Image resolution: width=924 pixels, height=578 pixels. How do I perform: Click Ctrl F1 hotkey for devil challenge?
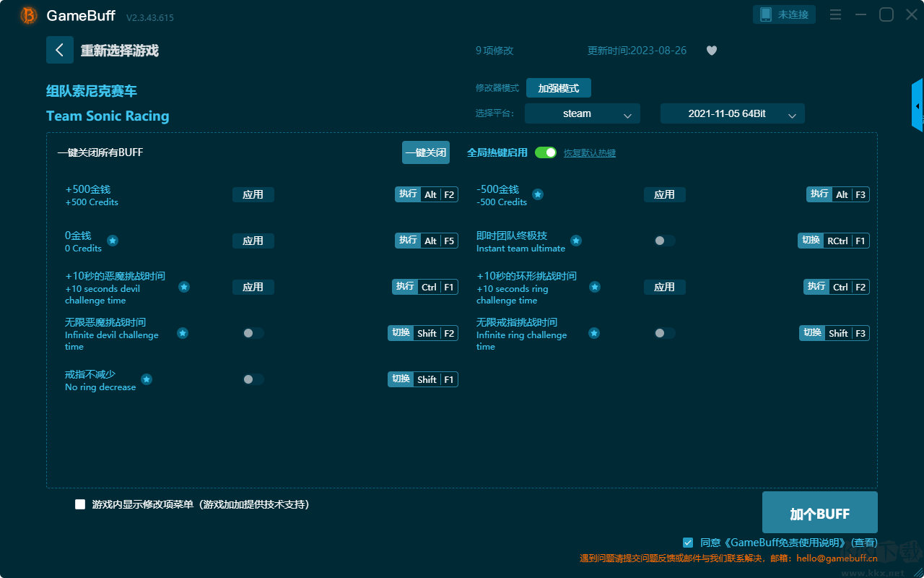(425, 287)
